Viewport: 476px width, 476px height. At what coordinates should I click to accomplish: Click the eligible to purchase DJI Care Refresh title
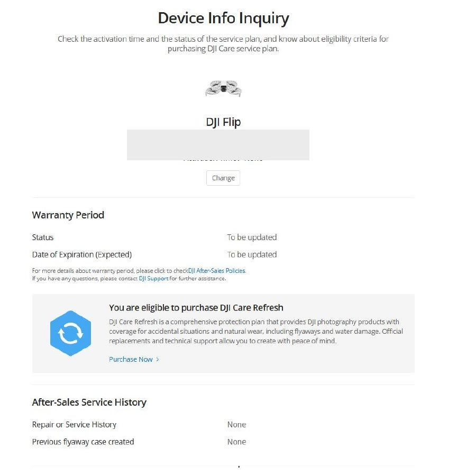(x=196, y=308)
